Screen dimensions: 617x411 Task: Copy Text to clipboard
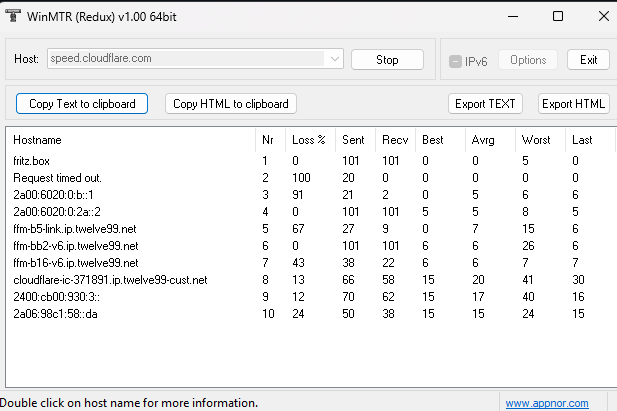coord(82,104)
